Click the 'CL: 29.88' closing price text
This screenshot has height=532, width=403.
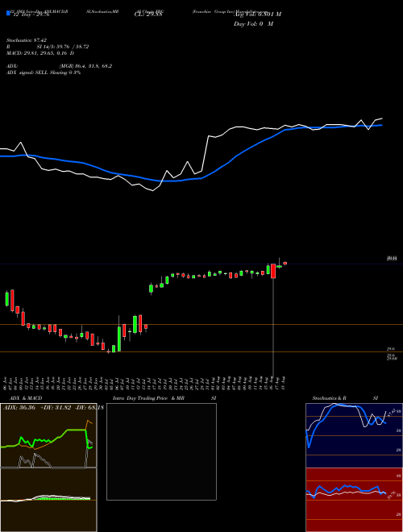[148, 14]
